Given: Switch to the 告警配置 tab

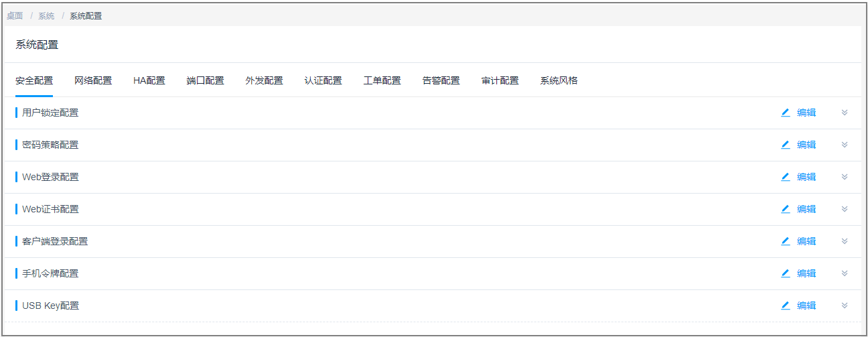Looking at the screenshot, I should (441, 80).
